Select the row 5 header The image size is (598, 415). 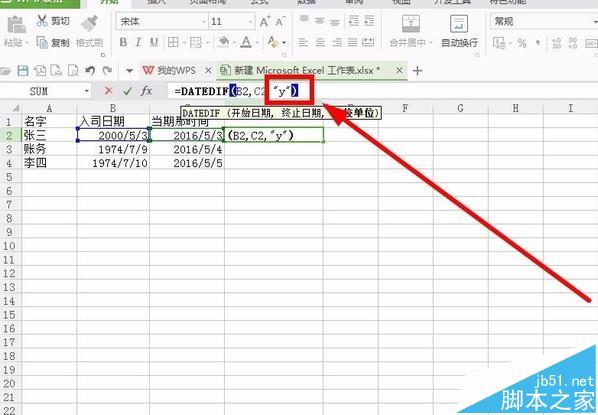click(9, 177)
